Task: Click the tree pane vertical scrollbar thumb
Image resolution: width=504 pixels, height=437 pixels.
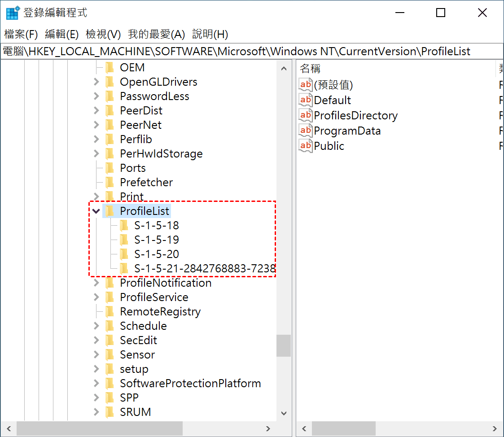Action: pyautogui.click(x=284, y=346)
